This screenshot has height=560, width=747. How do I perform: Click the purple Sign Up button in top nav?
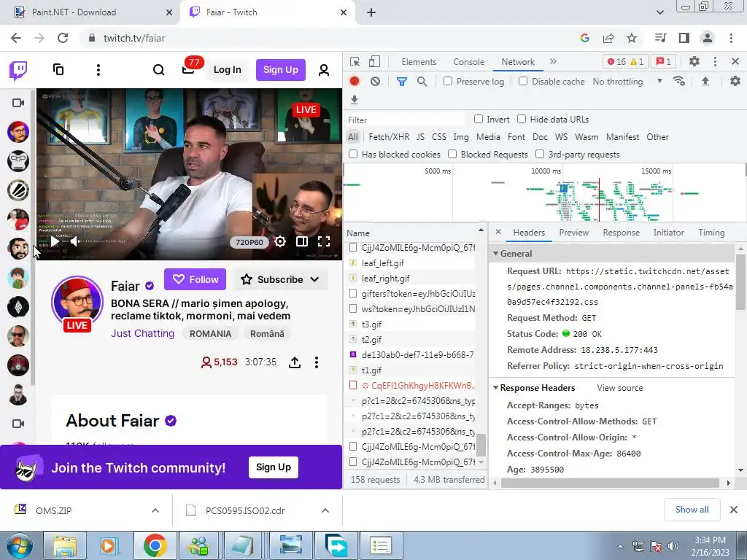[x=281, y=70]
